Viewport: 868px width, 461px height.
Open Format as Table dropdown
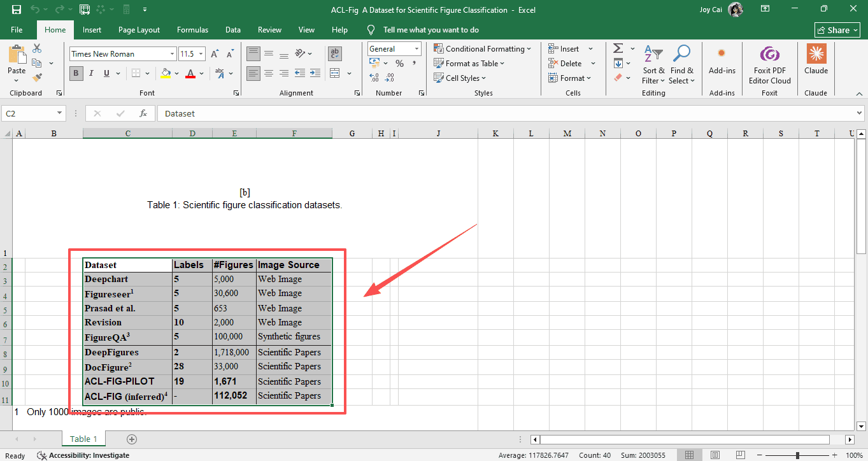click(469, 64)
